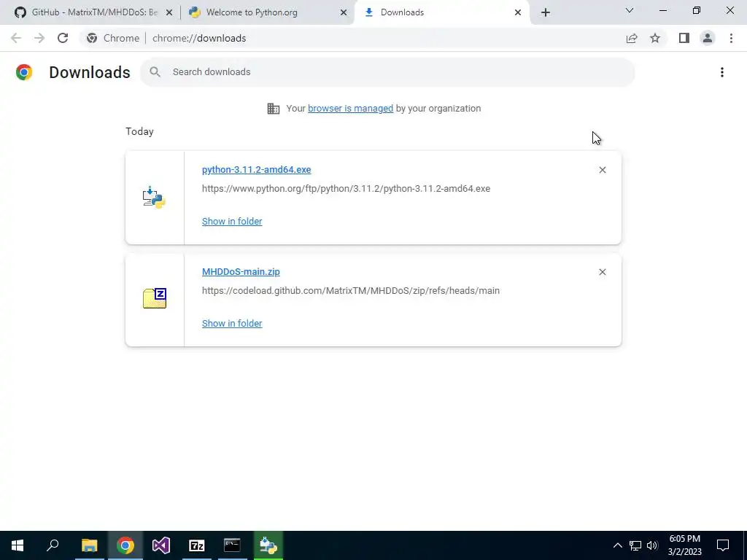
Task: Open the taskbar clock and date
Action: 684,545
